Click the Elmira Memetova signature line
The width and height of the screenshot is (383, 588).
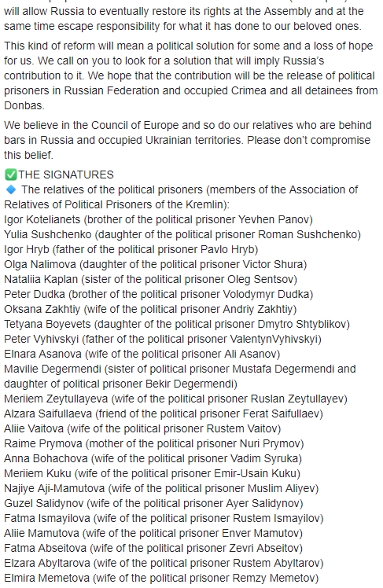pos(161,579)
